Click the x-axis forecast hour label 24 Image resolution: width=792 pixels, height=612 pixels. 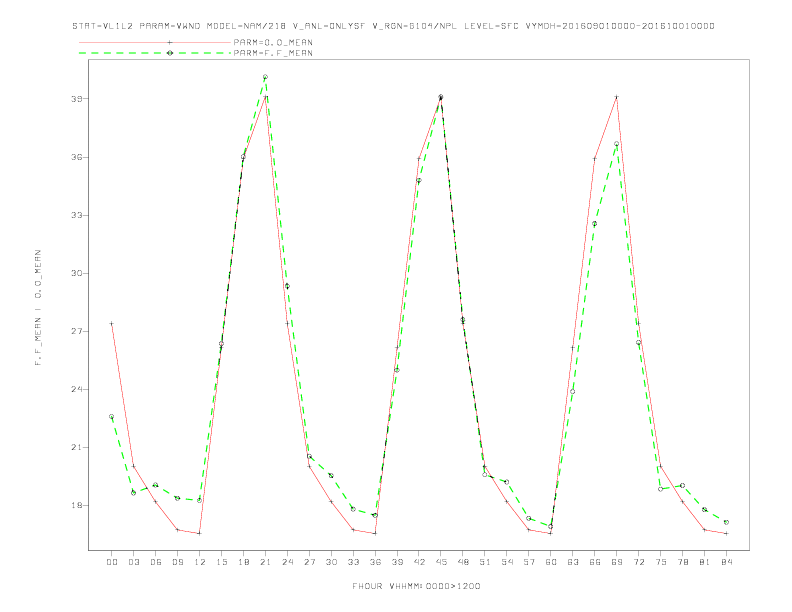click(x=287, y=562)
